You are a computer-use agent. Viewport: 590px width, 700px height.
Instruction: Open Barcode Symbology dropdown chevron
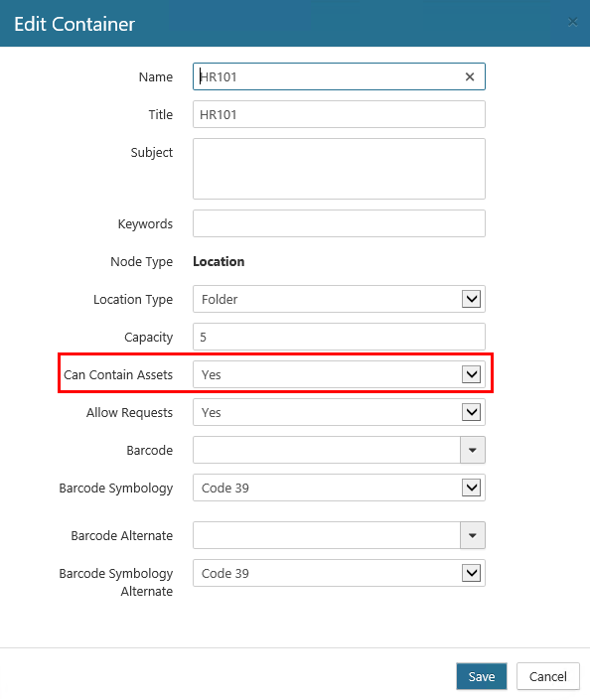[471, 488]
